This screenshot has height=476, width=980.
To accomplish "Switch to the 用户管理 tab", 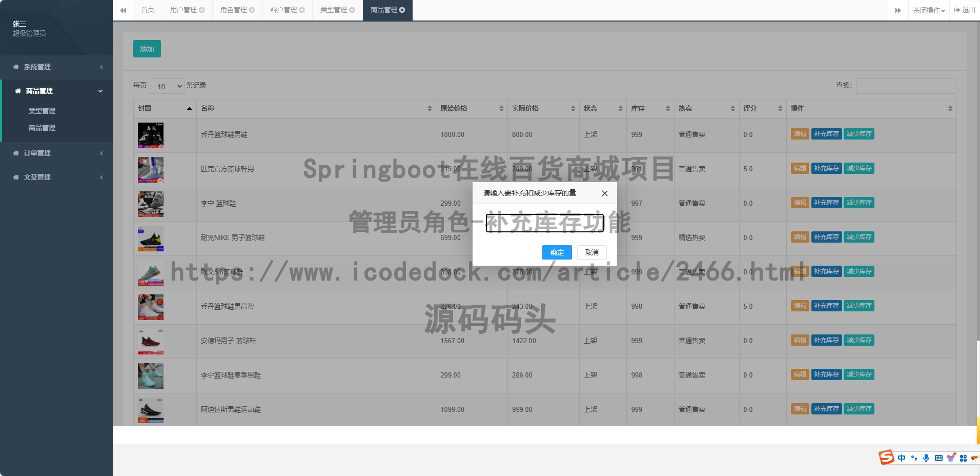I will 183,10.
